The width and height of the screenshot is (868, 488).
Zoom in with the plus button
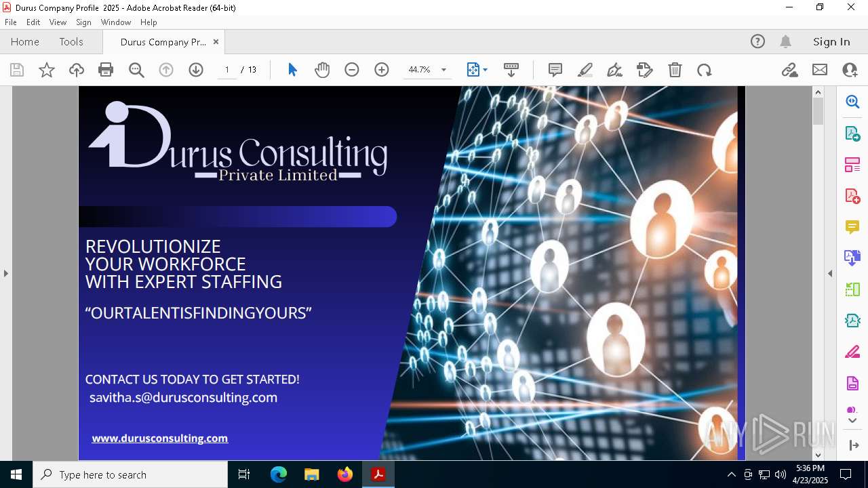coord(382,70)
